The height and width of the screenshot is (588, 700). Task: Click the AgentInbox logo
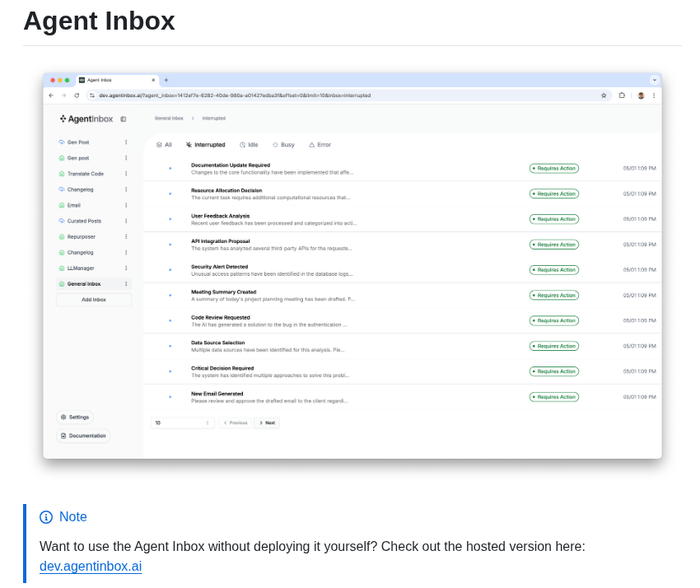[x=86, y=119]
